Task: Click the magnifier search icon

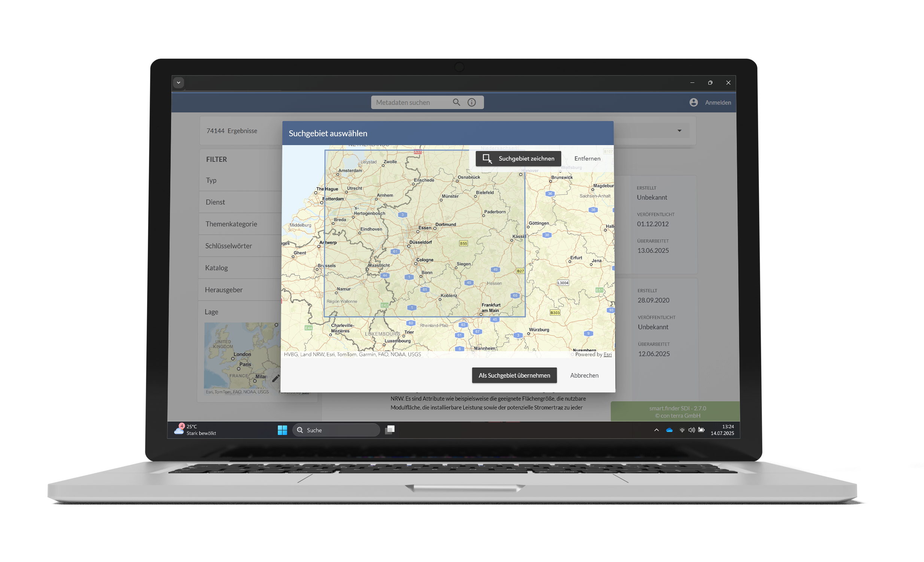Action: click(456, 102)
